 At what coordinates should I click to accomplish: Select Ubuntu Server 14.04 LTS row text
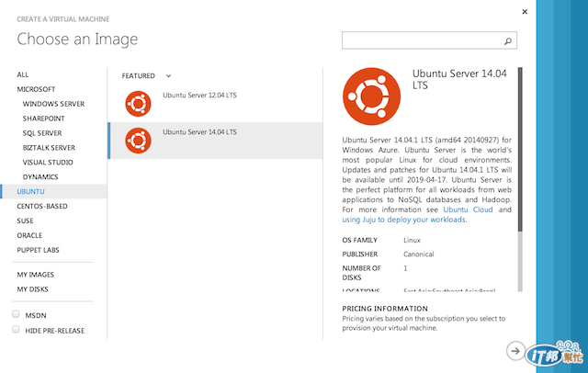pos(199,132)
